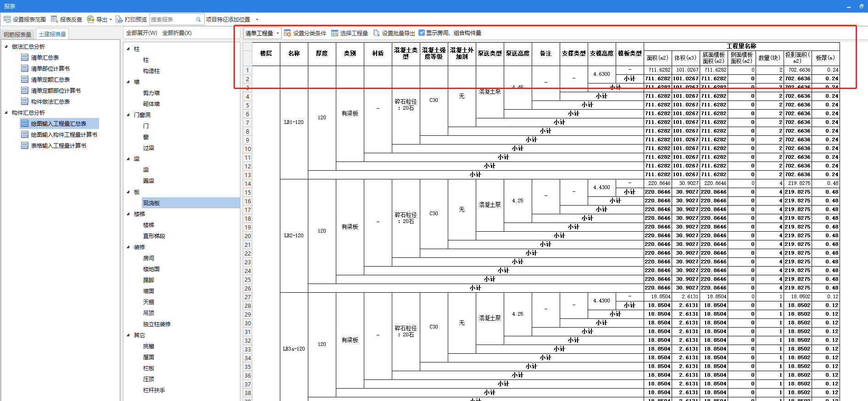Click the LB1-120 name cell

(294, 123)
